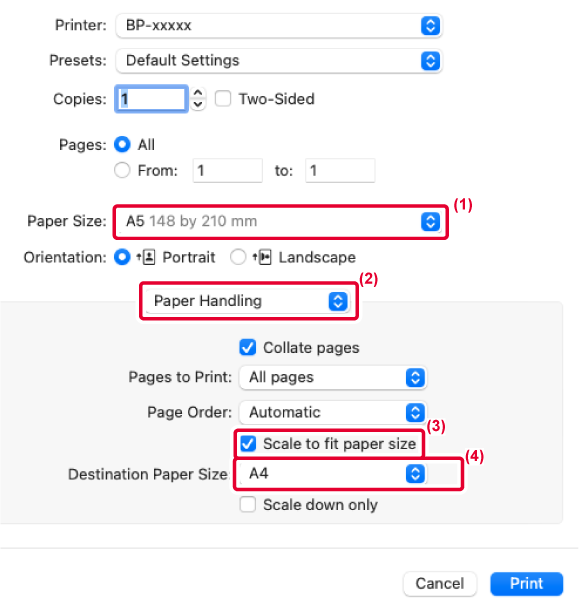Open the Paper Handling options menu
579x611 pixels.
click(x=248, y=301)
